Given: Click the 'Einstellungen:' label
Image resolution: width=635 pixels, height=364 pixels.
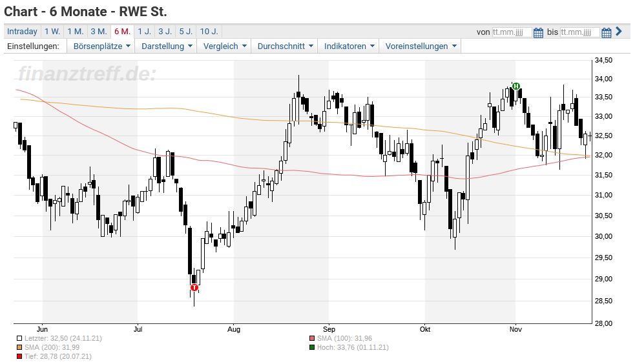Looking at the screenshot, I should point(33,46).
